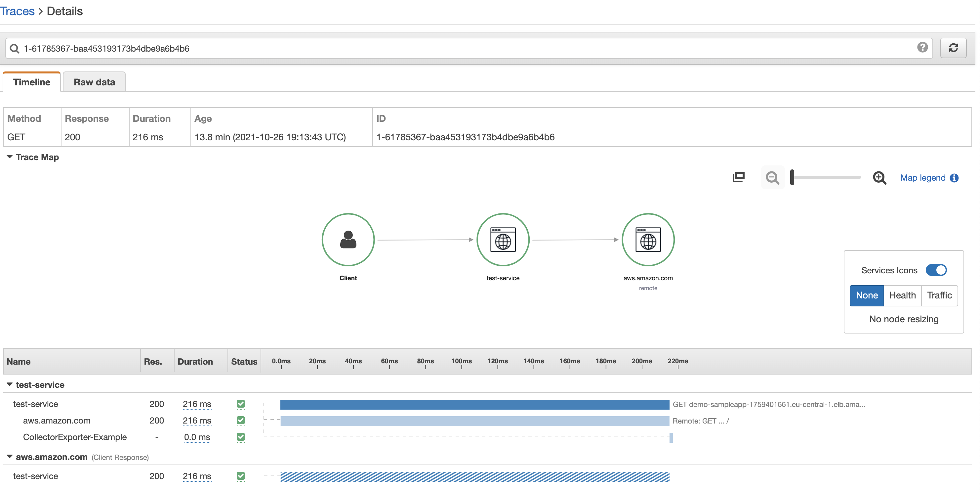
Task: Open the search help question mark icon
Action: pos(922,48)
